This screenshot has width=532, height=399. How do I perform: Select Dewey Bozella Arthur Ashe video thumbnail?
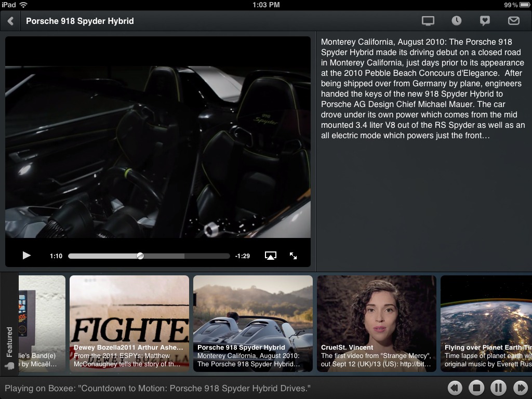129,323
